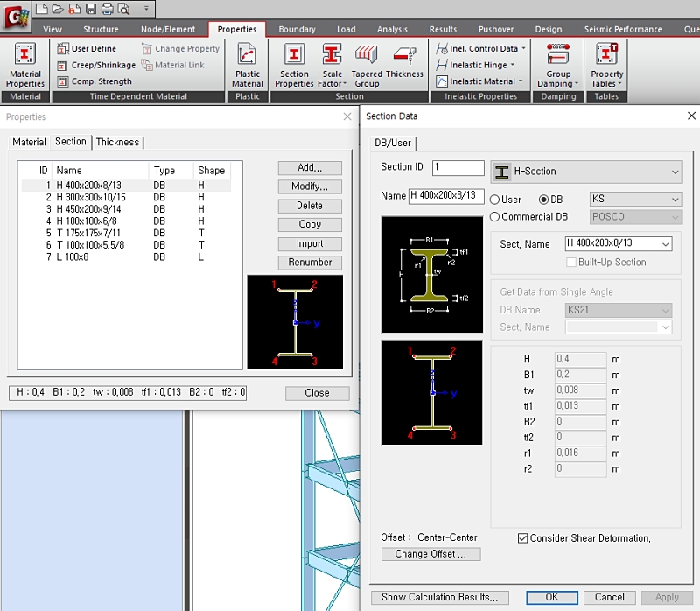Open Group Damping in the ribbon

tap(558, 65)
